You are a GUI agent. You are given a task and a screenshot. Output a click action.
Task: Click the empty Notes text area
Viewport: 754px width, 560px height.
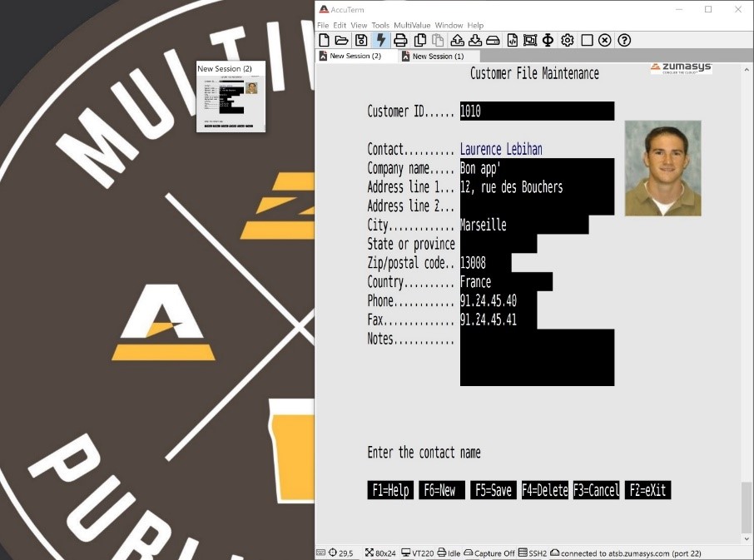click(x=537, y=358)
